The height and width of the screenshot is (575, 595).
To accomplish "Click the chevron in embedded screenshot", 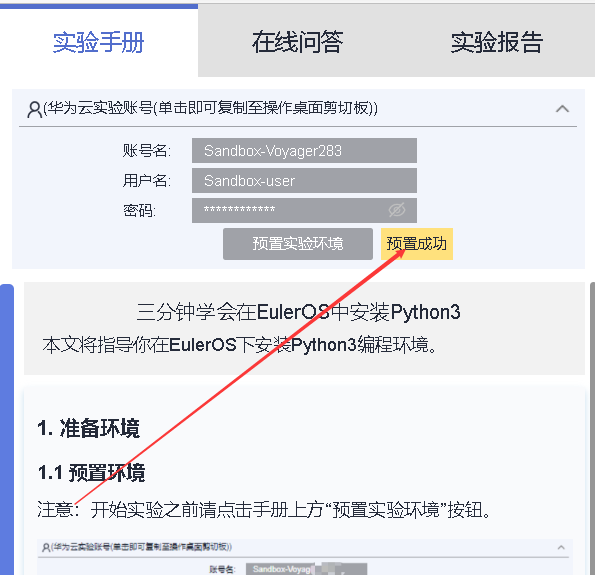I will [x=561, y=547].
